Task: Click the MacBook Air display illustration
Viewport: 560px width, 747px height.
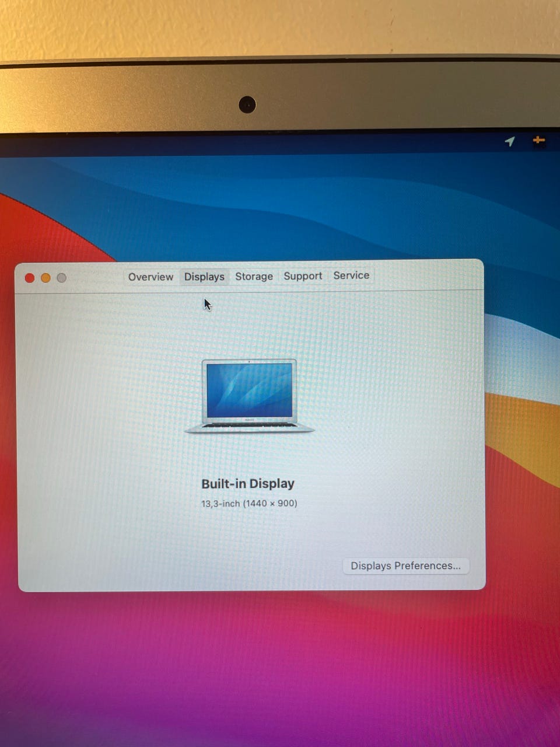Action: click(250, 396)
